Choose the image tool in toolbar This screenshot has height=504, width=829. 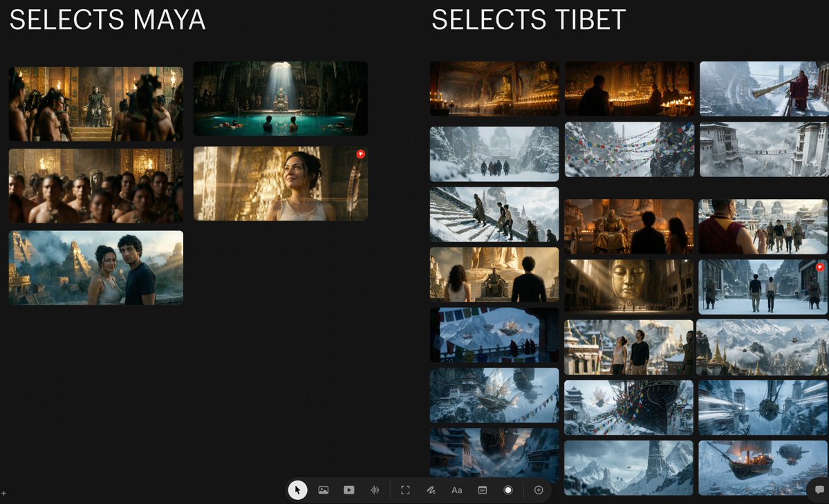pos(324,490)
